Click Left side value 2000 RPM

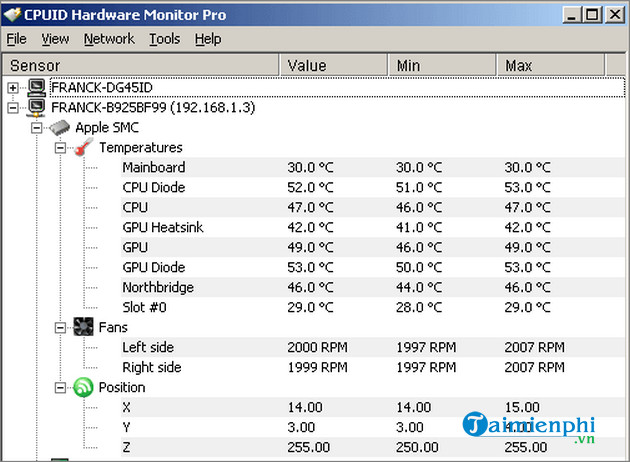pyautogui.click(x=317, y=347)
